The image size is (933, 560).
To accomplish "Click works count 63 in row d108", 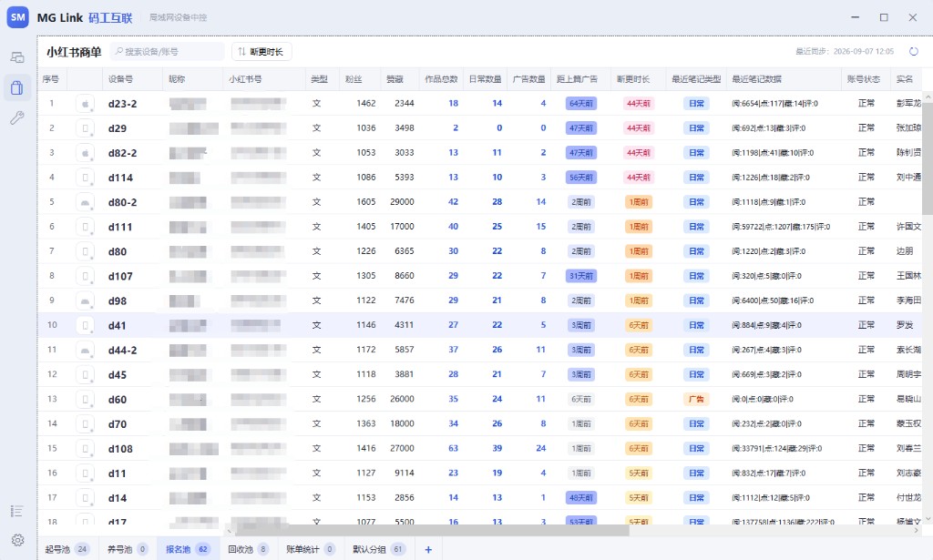I will click(x=453, y=448).
